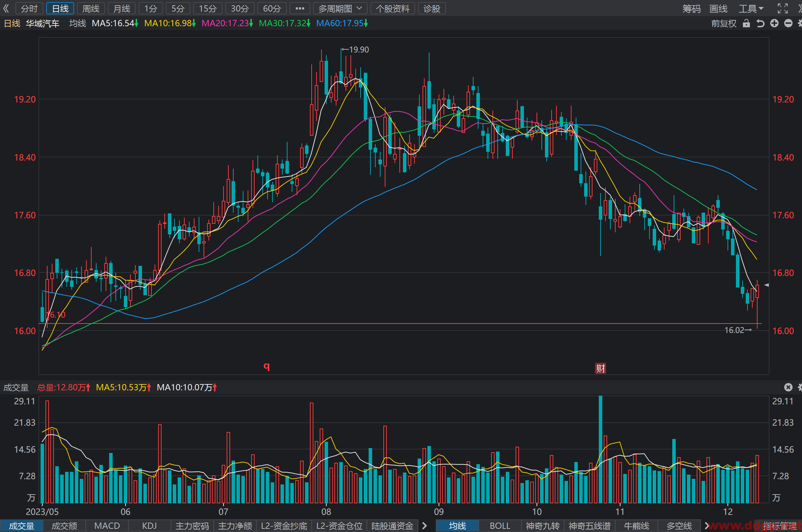
Task: Click the 华域汽车 stock name
Action: pyautogui.click(x=43, y=23)
